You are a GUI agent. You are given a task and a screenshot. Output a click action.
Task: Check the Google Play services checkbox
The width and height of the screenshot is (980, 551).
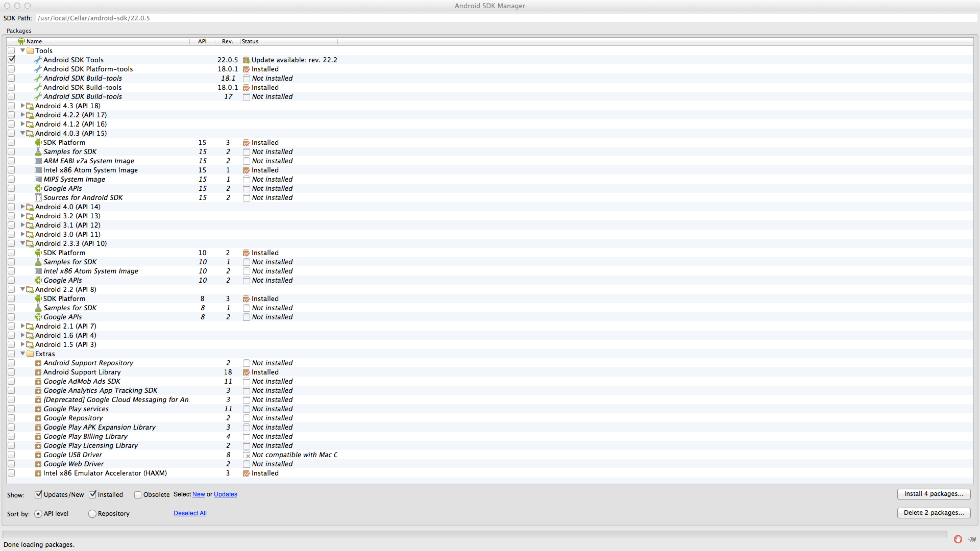(x=11, y=409)
